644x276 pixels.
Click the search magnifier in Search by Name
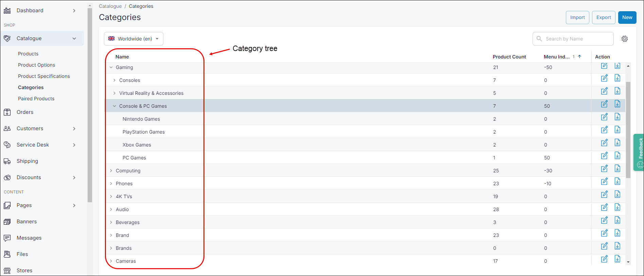[539, 38]
